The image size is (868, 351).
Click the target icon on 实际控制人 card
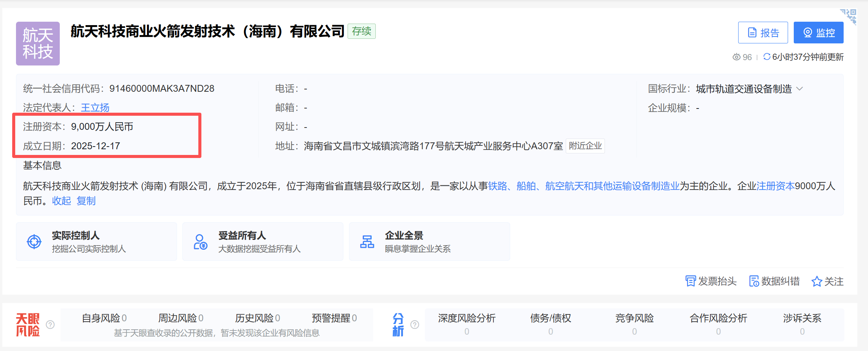34,241
